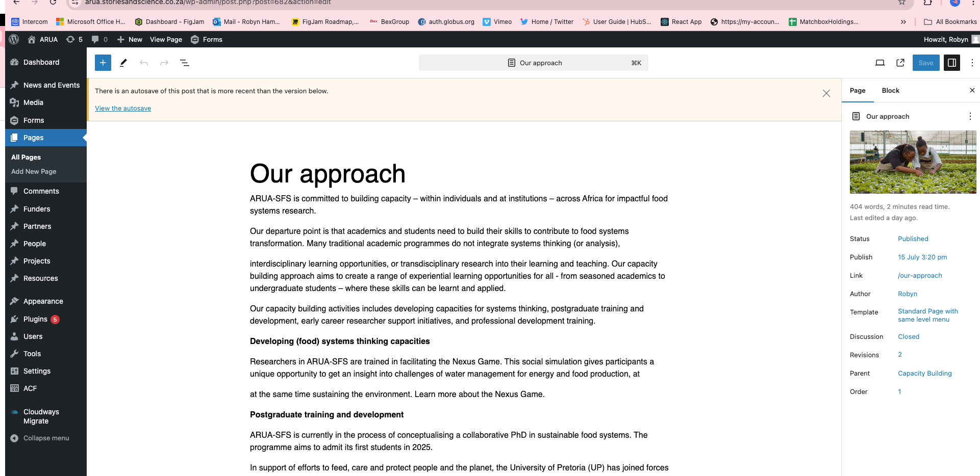Open the Document Overview list view icon
The height and width of the screenshot is (476, 980).
point(185,63)
